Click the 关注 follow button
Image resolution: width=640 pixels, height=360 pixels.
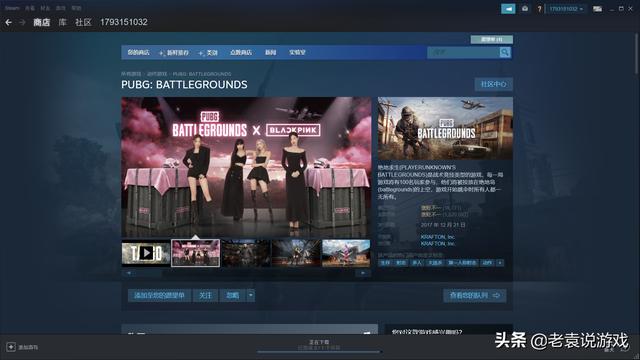point(205,296)
